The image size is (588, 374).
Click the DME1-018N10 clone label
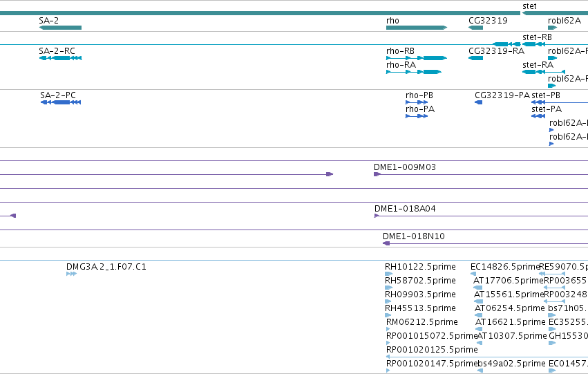click(x=414, y=236)
